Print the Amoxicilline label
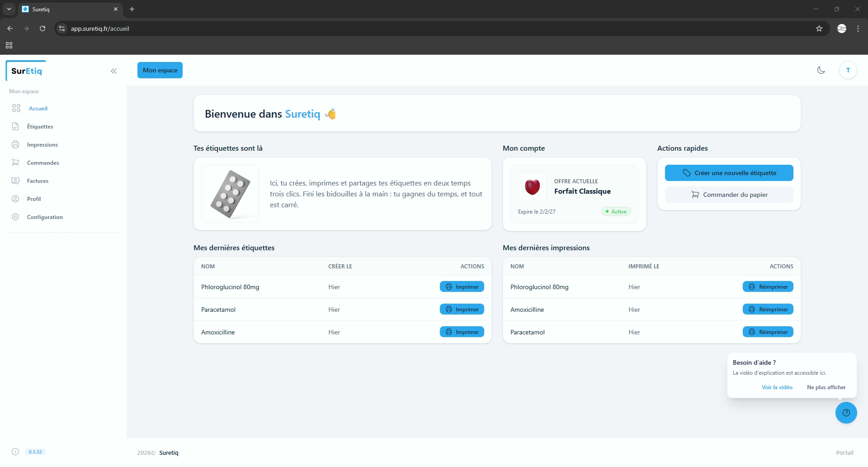The width and height of the screenshot is (868, 467). pos(462,332)
